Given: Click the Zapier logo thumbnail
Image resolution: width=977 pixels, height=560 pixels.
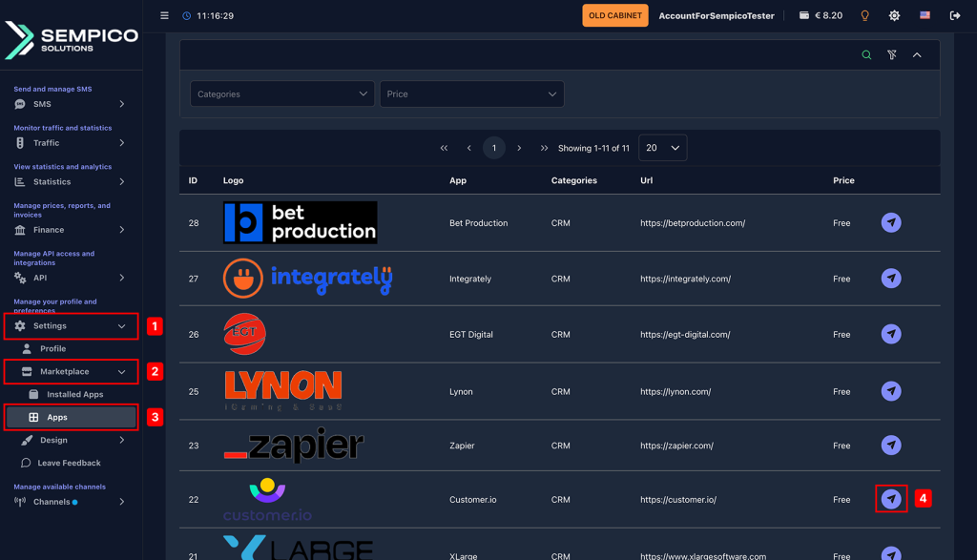Looking at the screenshot, I should pos(294,445).
